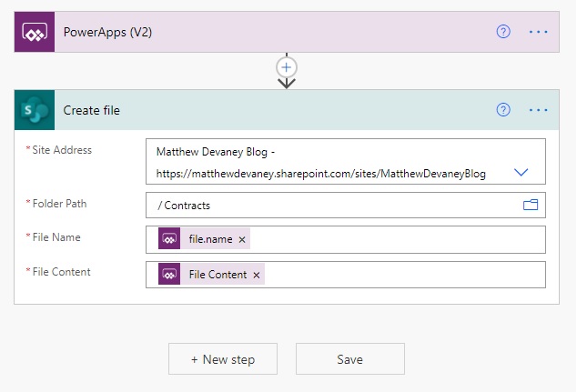Viewport: 577px width, 392px height.
Task: Open help for Create file action
Action: 503,109
